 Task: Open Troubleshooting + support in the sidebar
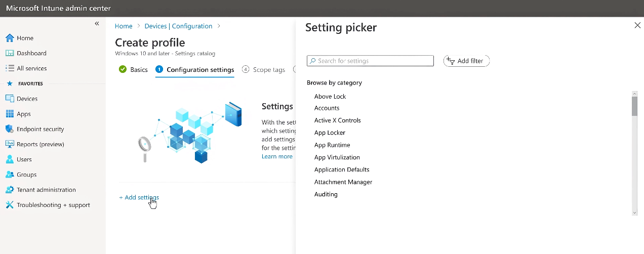click(53, 205)
